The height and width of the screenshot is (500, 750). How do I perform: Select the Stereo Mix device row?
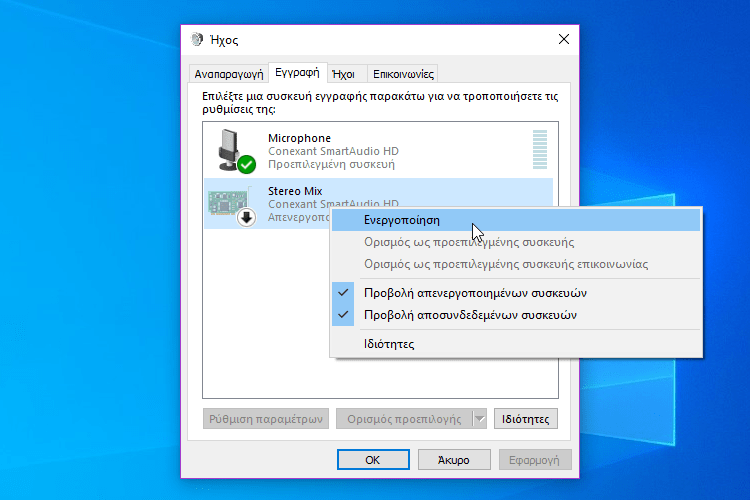click(x=378, y=203)
